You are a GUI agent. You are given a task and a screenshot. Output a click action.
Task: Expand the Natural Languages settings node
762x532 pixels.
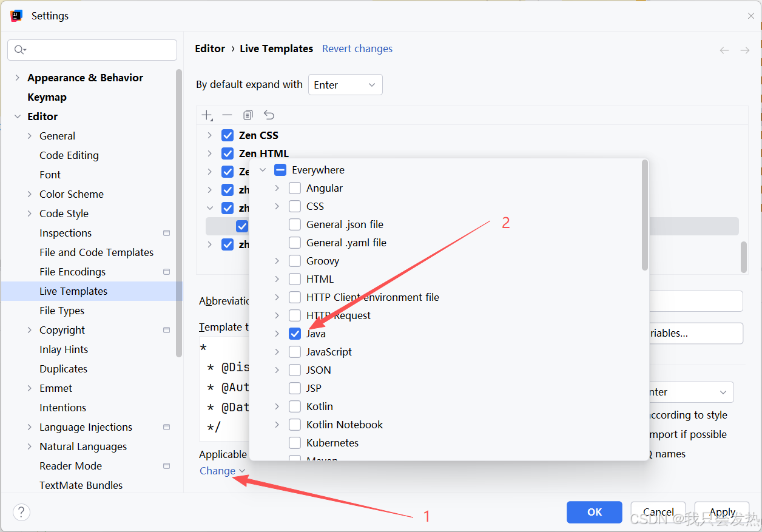(30, 446)
